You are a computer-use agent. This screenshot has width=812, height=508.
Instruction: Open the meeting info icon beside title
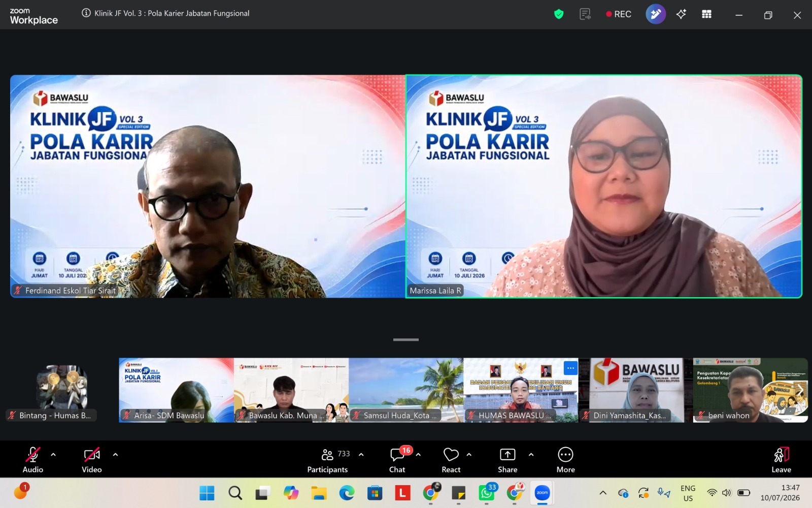point(86,13)
